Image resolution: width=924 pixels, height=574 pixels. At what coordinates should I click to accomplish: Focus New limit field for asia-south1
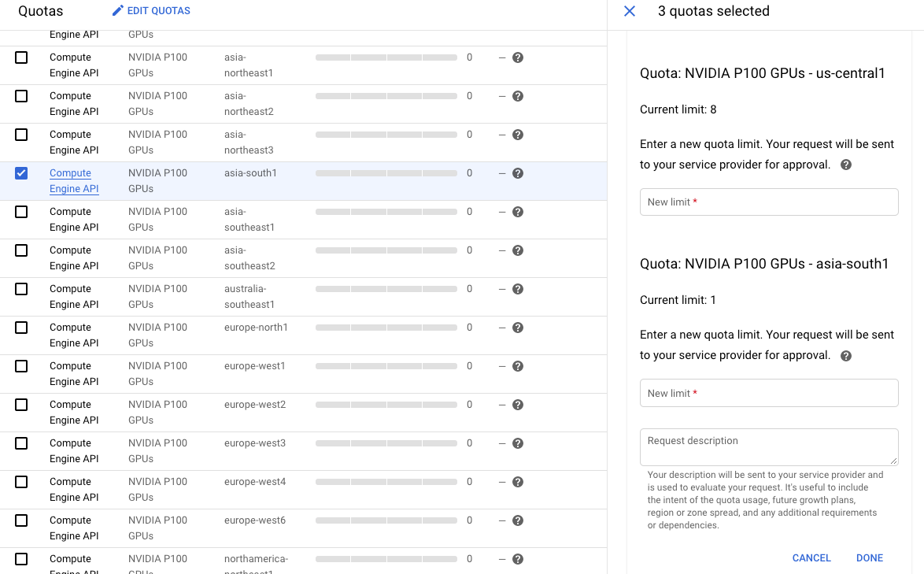[x=769, y=393]
